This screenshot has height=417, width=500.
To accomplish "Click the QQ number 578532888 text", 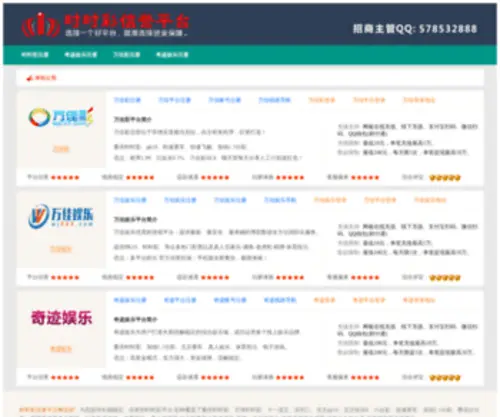I will pos(448,29).
